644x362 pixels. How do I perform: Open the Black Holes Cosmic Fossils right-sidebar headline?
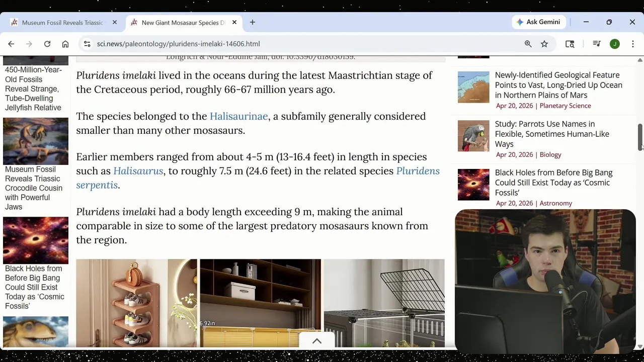click(553, 183)
